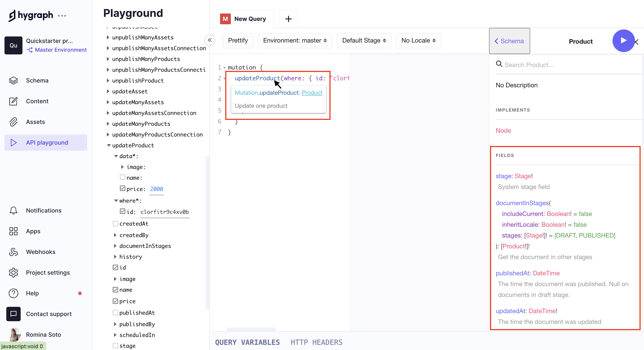Click the Prettify button in toolbar
Viewport: 644px width, 350px height.
click(x=238, y=40)
